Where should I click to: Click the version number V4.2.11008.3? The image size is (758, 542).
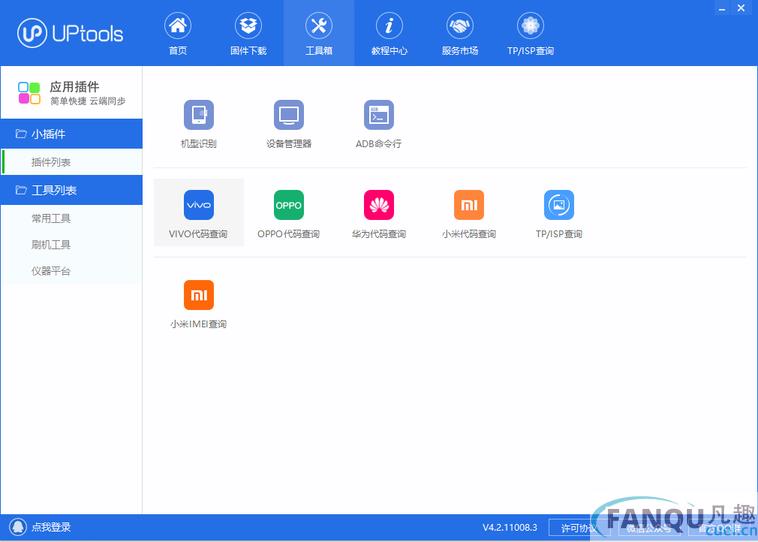coord(510,527)
